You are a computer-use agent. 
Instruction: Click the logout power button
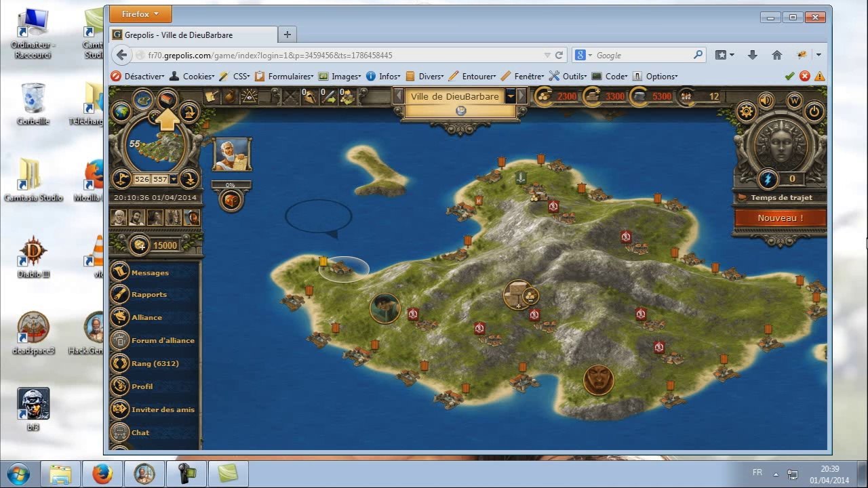814,112
